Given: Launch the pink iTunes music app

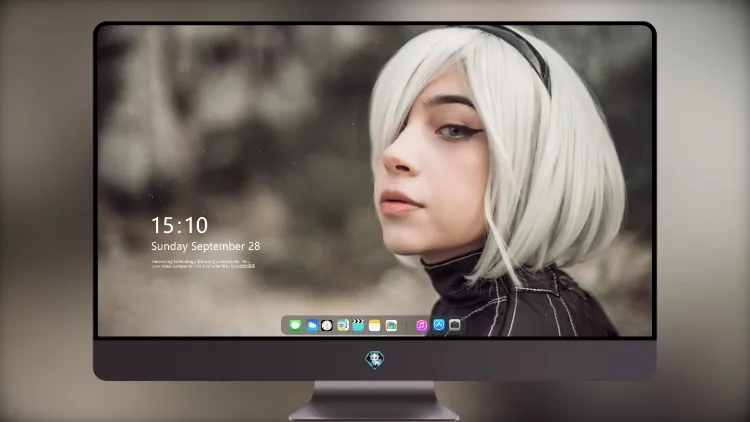Looking at the screenshot, I should (x=421, y=325).
